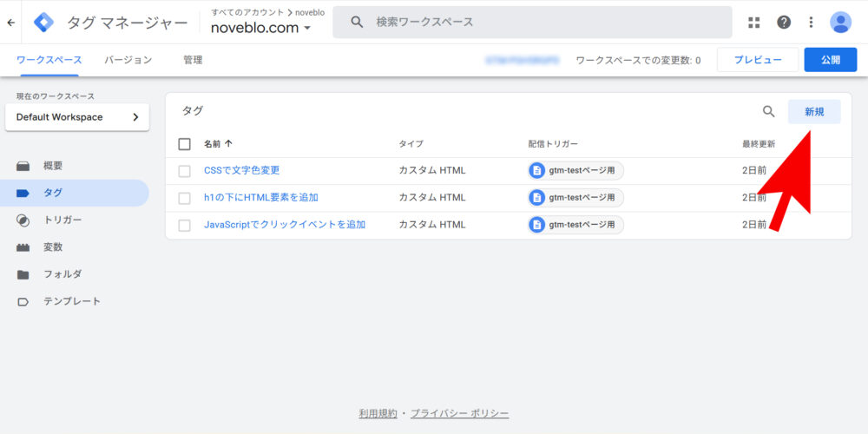This screenshot has width=868, height=434.
Task: Switch to the バージョン tab
Action: (x=128, y=60)
